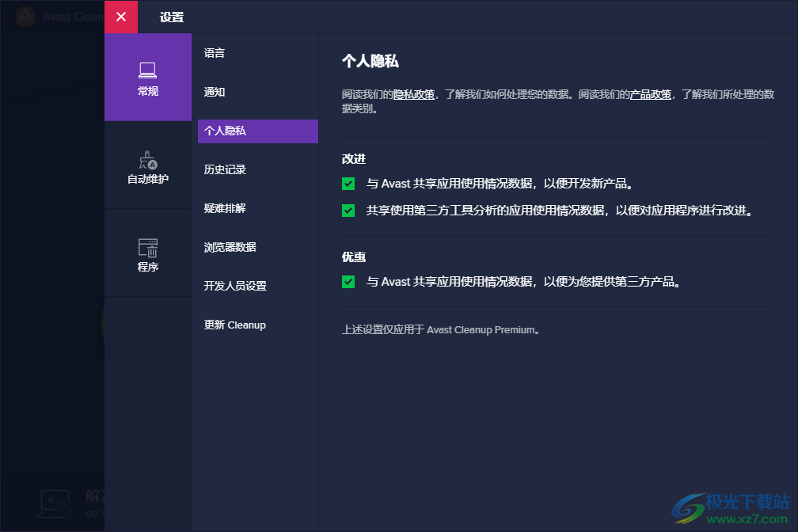This screenshot has height=532, width=798.
Task: Click the 优惠 section heading
Action: pos(354,257)
